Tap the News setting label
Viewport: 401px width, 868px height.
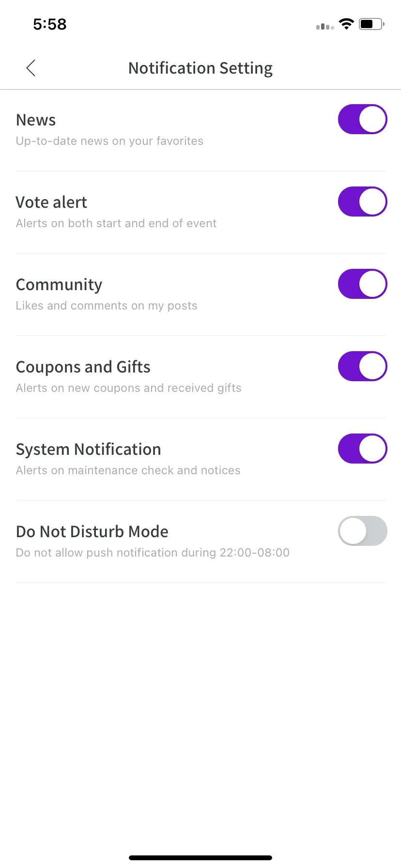[x=36, y=120]
